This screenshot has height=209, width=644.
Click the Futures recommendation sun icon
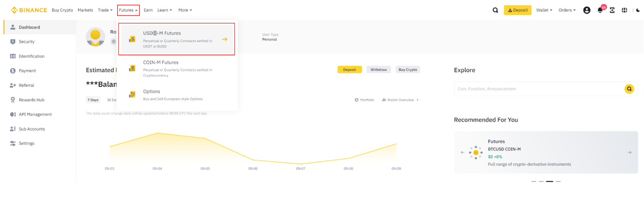click(476, 152)
